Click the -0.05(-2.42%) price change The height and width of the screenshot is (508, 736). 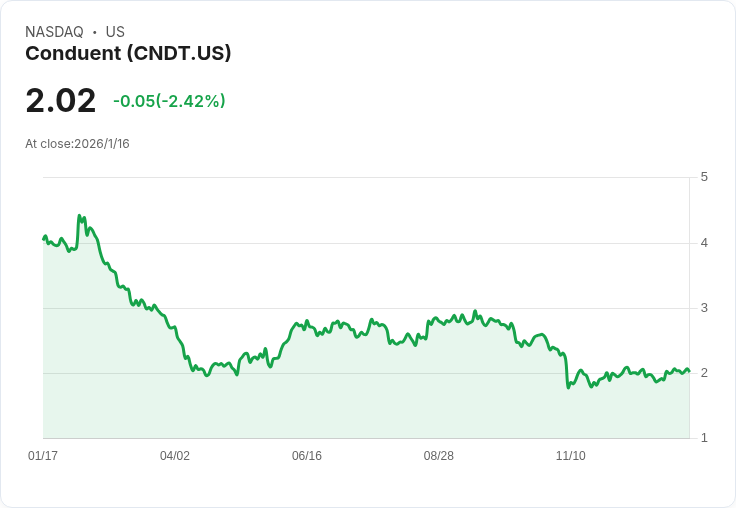click(169, 101)
